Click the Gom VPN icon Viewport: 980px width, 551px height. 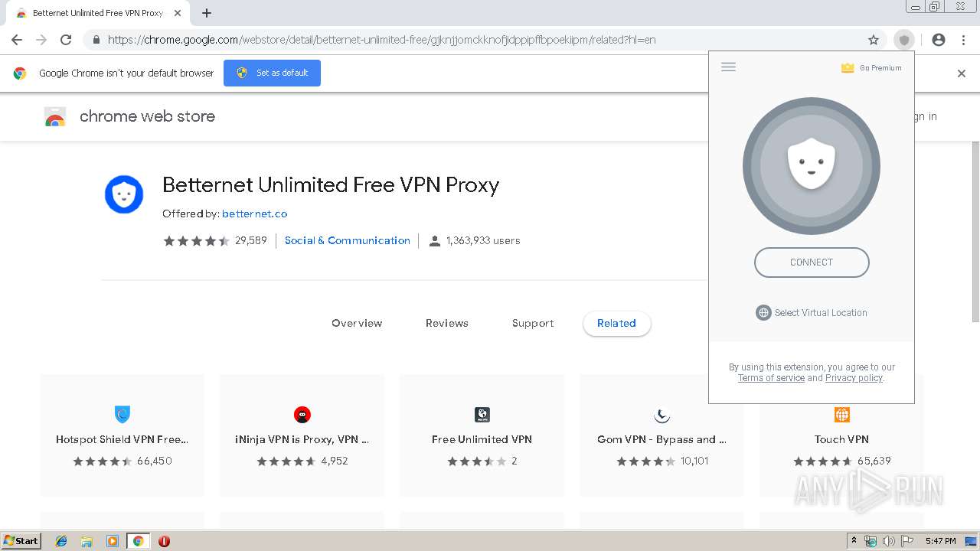click(x=662, y=415)
